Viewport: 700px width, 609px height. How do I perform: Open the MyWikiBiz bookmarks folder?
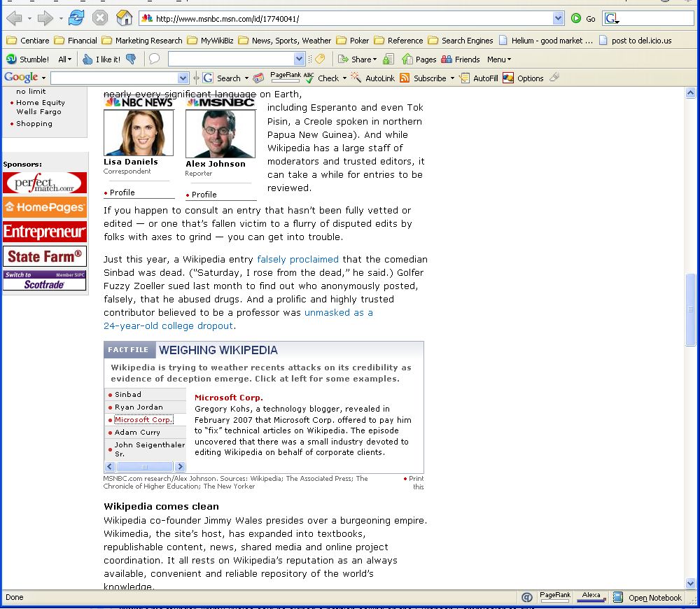[210, 41]
